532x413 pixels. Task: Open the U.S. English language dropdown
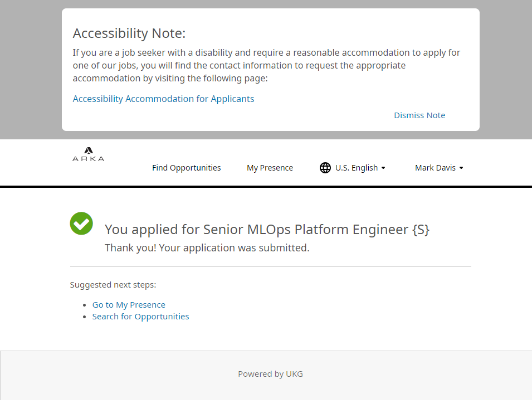(x=356, y=168)
